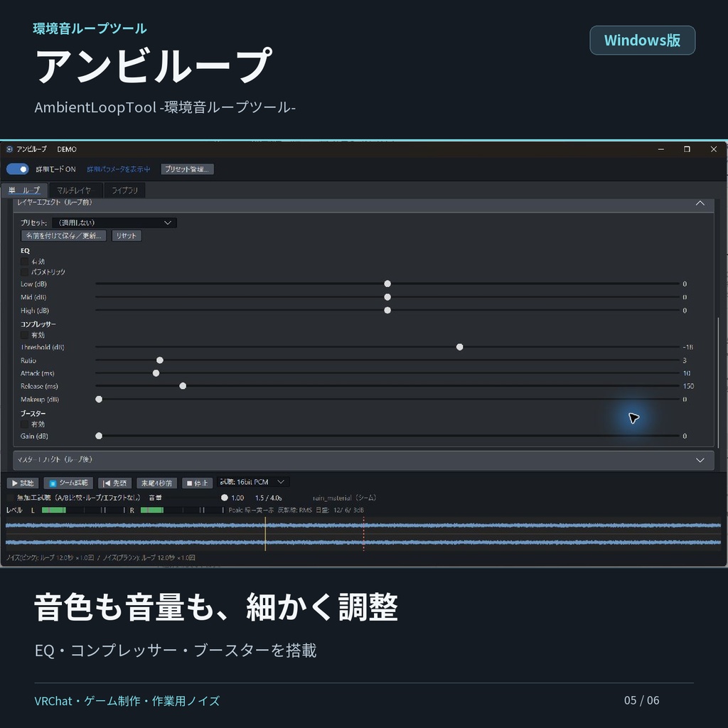Image resolution: width=728 pixels, height=728 pixels.
Task: Click the L channel level meter
Action: click(84, 510)
